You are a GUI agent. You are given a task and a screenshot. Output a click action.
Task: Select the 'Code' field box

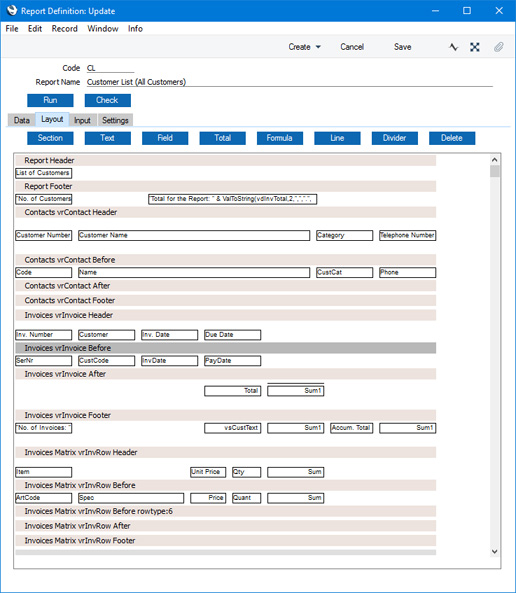[44, 273]
